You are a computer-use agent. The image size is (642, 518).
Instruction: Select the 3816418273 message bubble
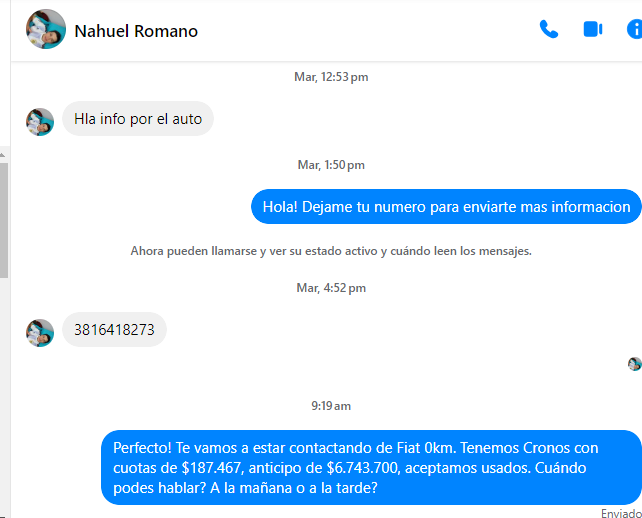click(x=114, y=330)
